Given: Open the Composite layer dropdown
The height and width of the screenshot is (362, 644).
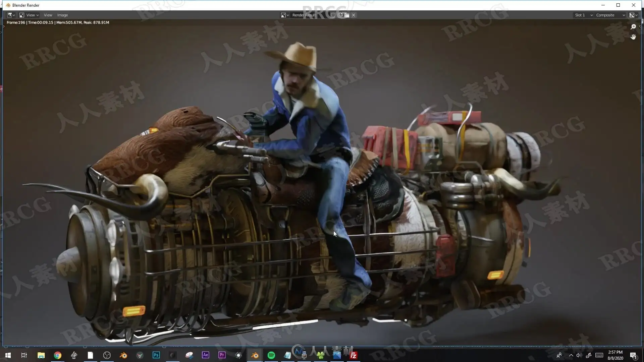Looking at the screenshot, I should point(610,15).
